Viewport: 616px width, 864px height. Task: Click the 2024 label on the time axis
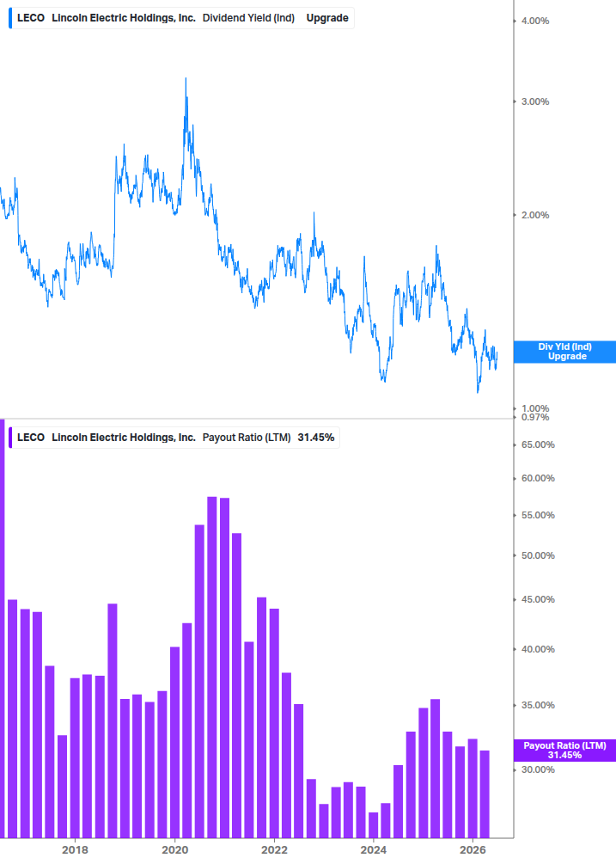tap(373, 849)
